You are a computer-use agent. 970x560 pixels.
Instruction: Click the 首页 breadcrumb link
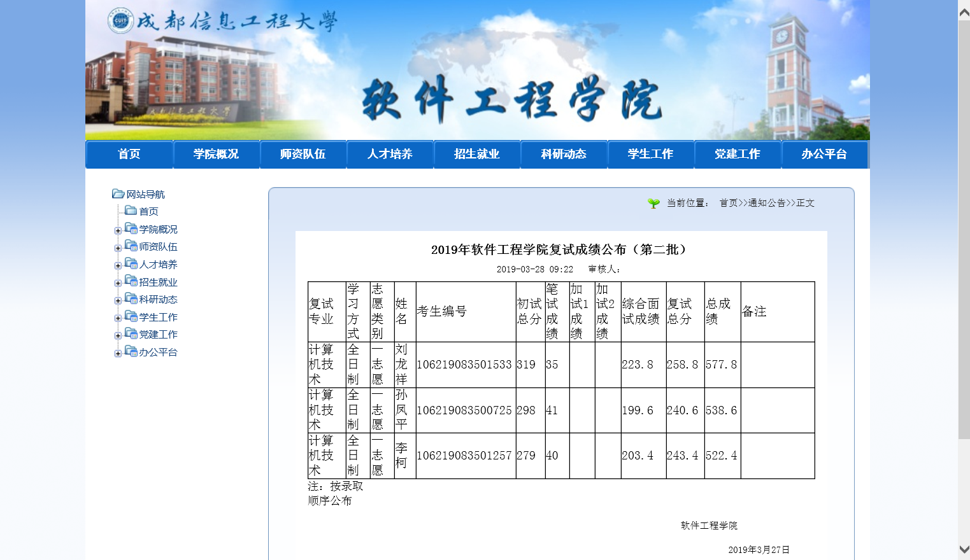click(x=729, y=203)
